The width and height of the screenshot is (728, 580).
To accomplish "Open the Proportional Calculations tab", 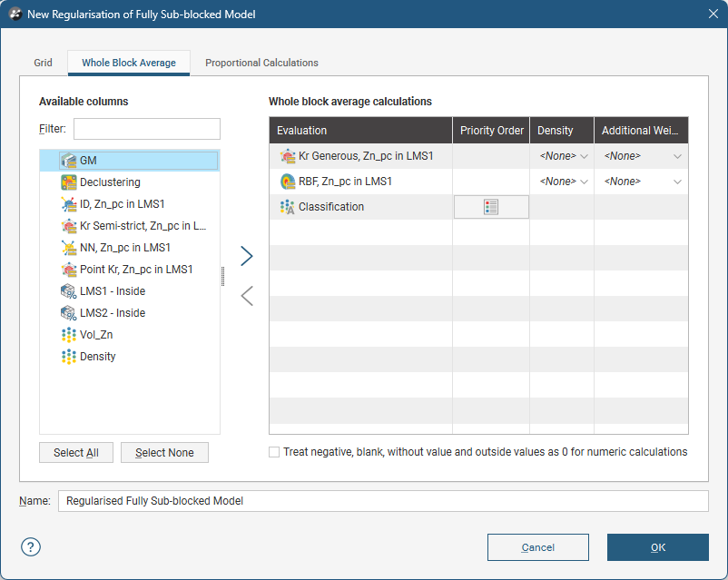I will click(261, 63).
